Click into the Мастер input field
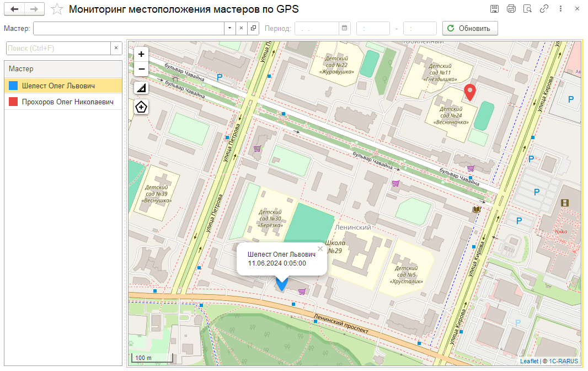 tap(129, 28)
